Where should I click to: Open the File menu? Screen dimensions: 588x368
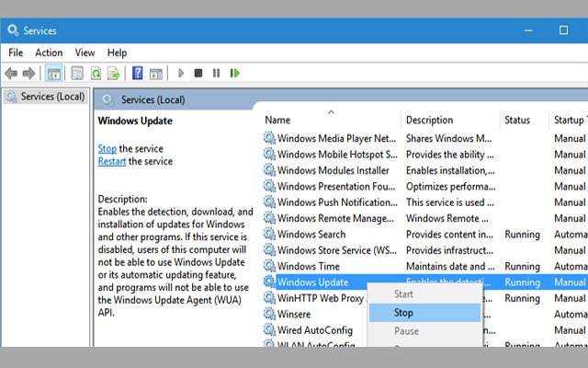16,52
